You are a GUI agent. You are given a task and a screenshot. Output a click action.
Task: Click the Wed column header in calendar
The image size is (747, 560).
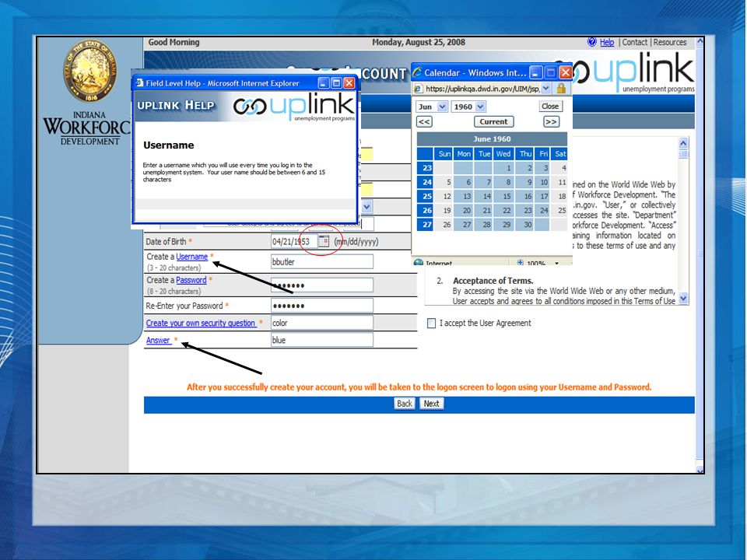click(503, 154)
